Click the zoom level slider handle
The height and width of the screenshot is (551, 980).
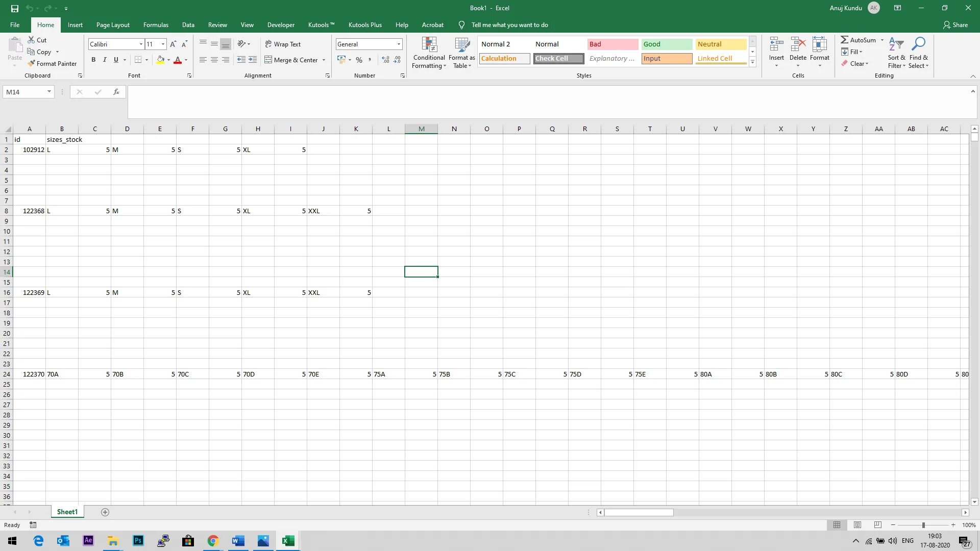tap(923, 525)
